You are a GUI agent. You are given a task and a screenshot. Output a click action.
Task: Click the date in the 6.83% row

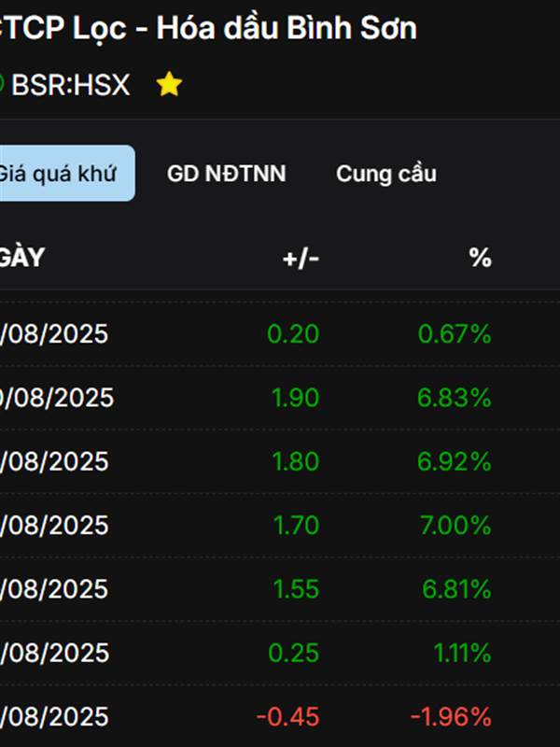(x=57, y=398)
